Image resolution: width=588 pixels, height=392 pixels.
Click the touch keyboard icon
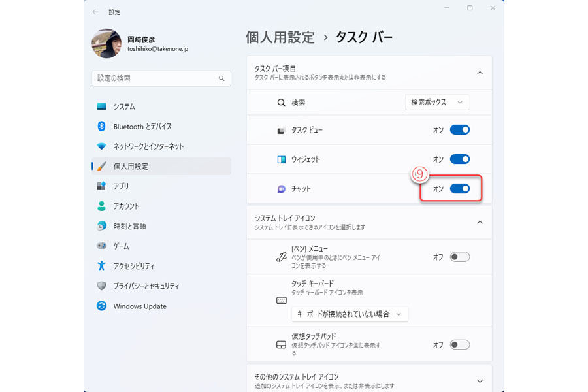(281, 300)
